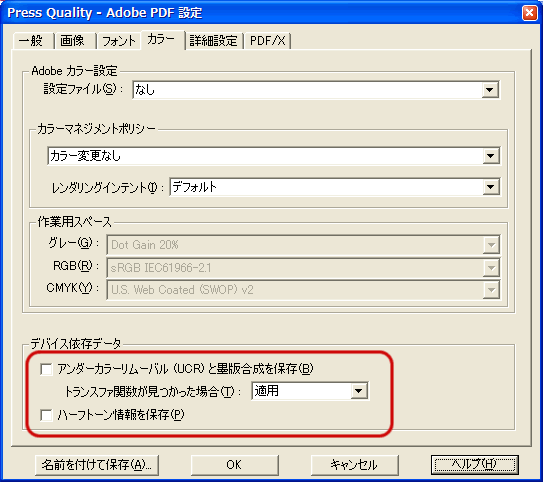Click the キャンセル button
The image size is (543, 482).
pos(355,465)
